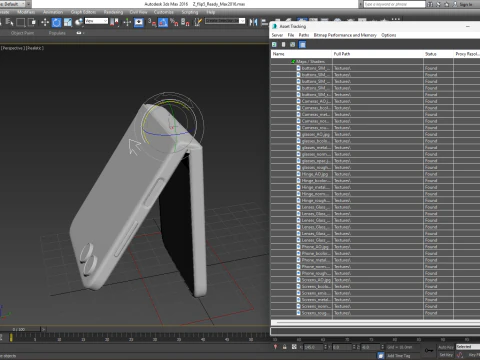This screenshot has height=360, width=480.
Task: Click the Mirror tool icon
Action: 253,22
